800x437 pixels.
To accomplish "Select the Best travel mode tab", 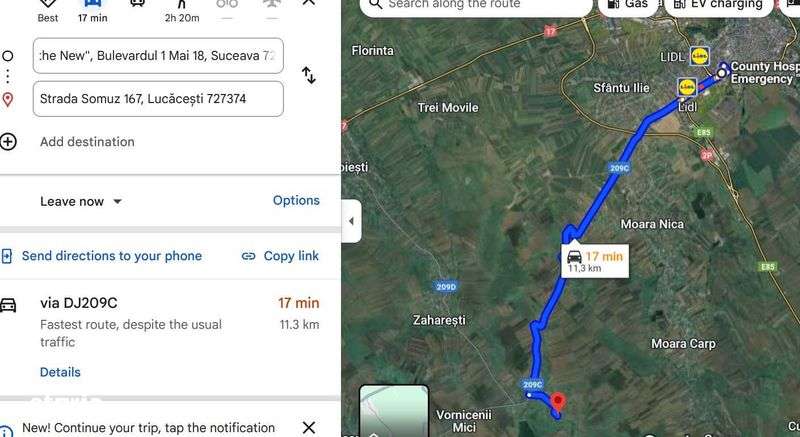I will [x=47, y=8].
